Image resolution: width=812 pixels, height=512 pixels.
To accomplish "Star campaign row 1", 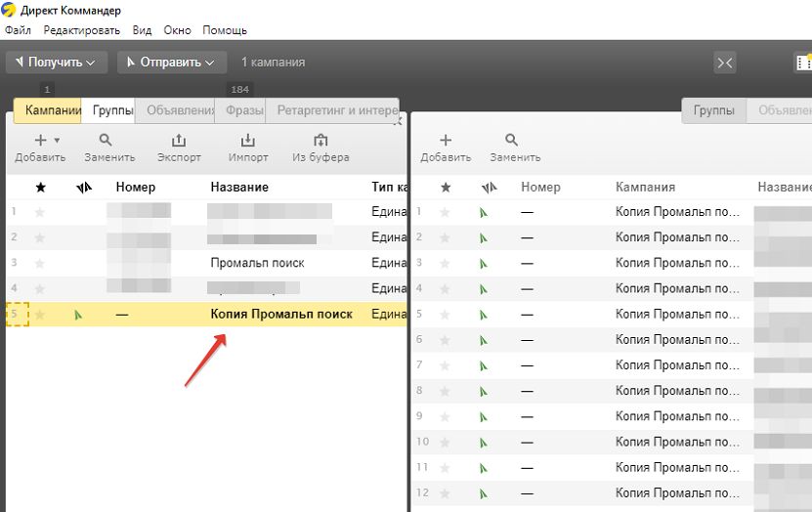I will coord(40,212).
